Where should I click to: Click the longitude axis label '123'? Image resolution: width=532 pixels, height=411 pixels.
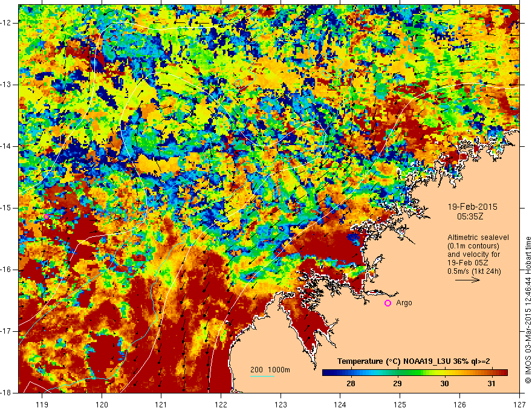click(281, 404)
